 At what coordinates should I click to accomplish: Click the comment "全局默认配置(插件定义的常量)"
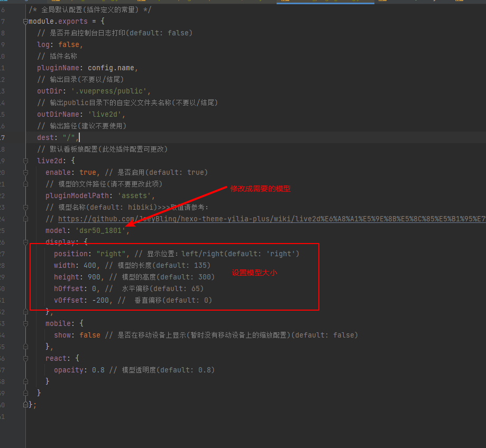[x=90, y=10]
